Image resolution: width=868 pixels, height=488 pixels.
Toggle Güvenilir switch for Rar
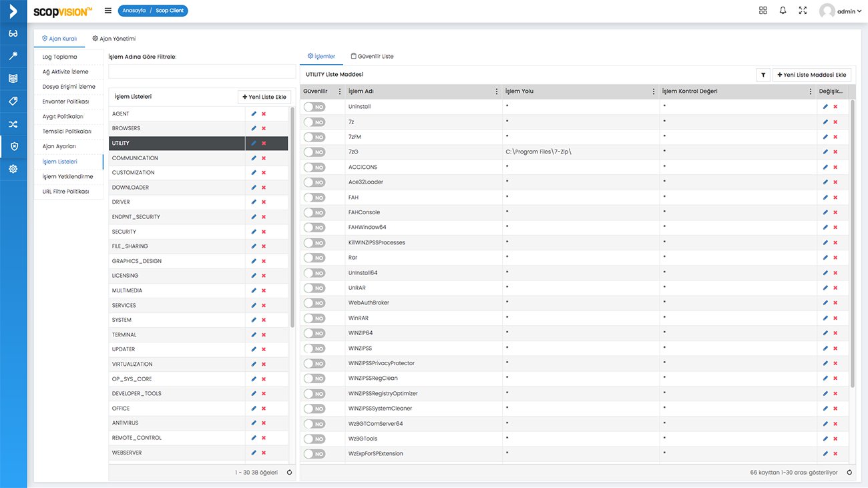pos(314,258)
